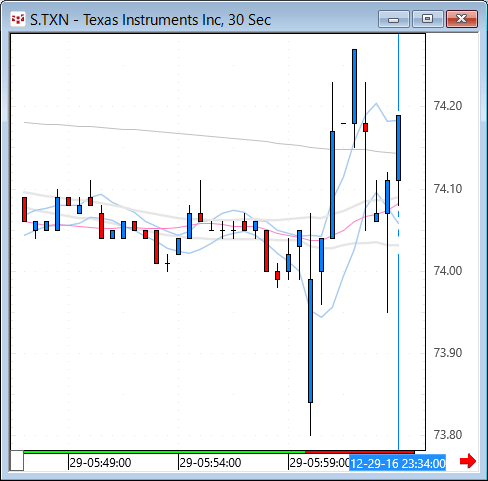
Task: Click the red scroll-forward arrow
Action: (x=468, y=461)
